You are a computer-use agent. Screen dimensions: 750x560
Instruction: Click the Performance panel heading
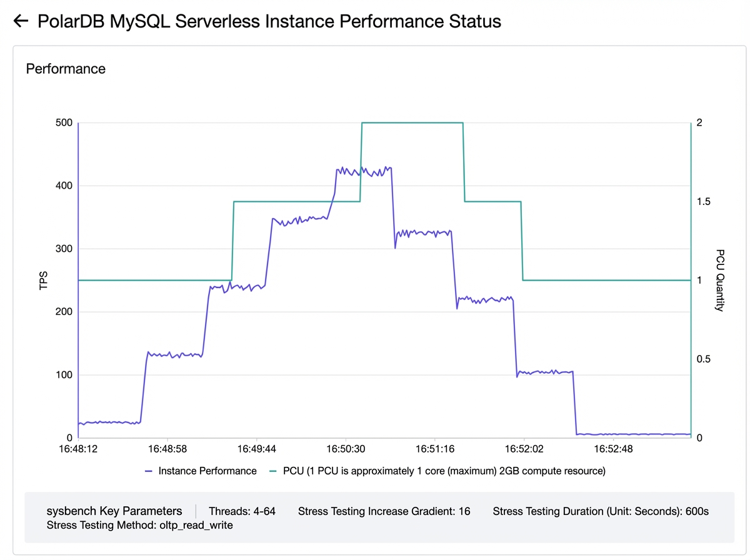pos(66,69)
